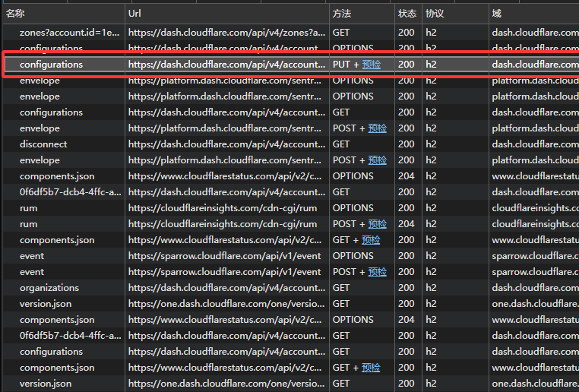
Task: Click the sparrow URL in the event POST row
Action: click(224, 272)
